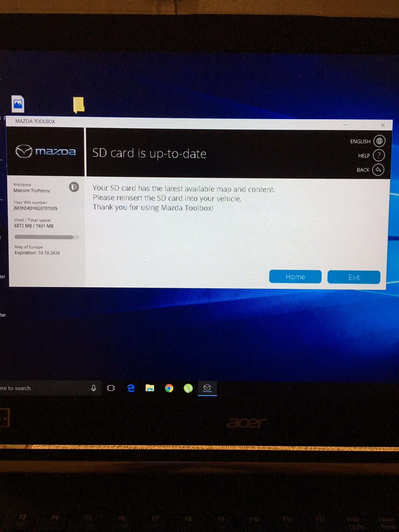Go back with the BACK arrow icon
This screenshot has height=532, width=399.
pos(378,170)
